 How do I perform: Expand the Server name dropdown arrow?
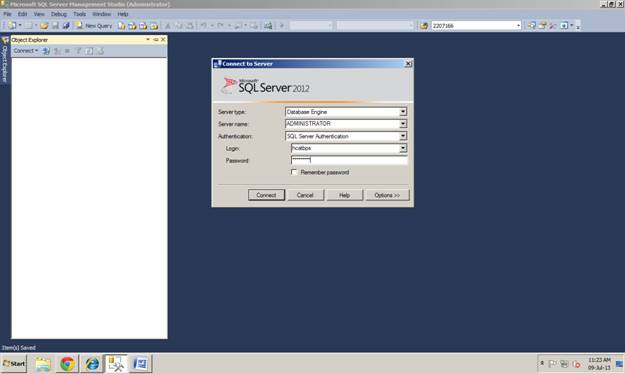pos(403,124)
